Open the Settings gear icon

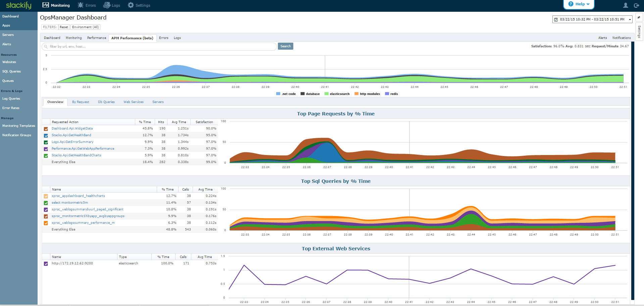pyautogui.click(x=131, y=5)
